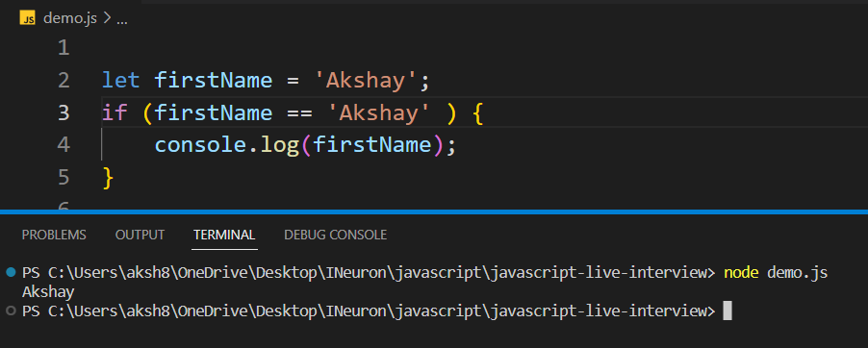The height and width of the screenshot is (348, 868).
Task: Click 'console' on line 4
Action: click(199, 145)
